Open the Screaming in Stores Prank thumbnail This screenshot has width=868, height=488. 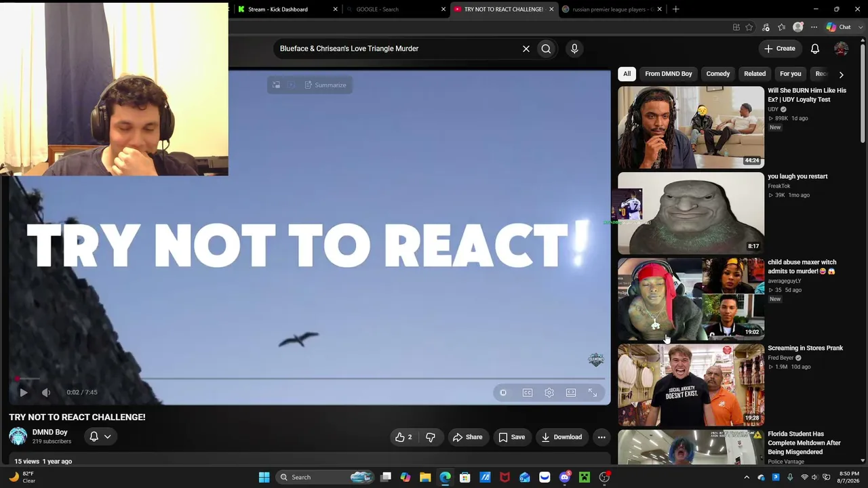[691, 385]
